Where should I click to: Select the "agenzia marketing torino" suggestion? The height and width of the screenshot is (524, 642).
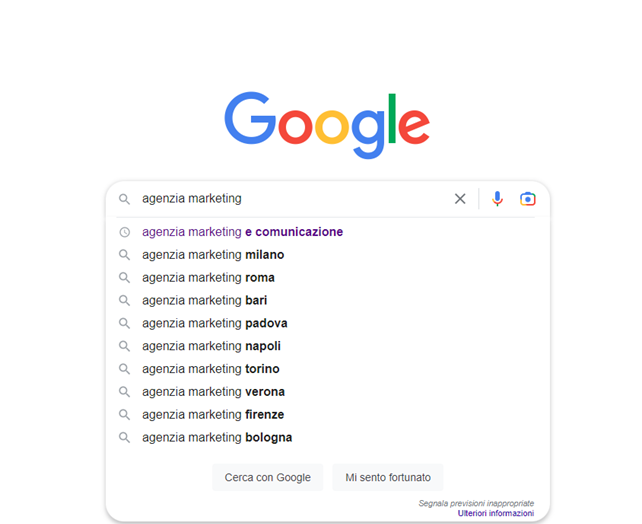point(210,369)
